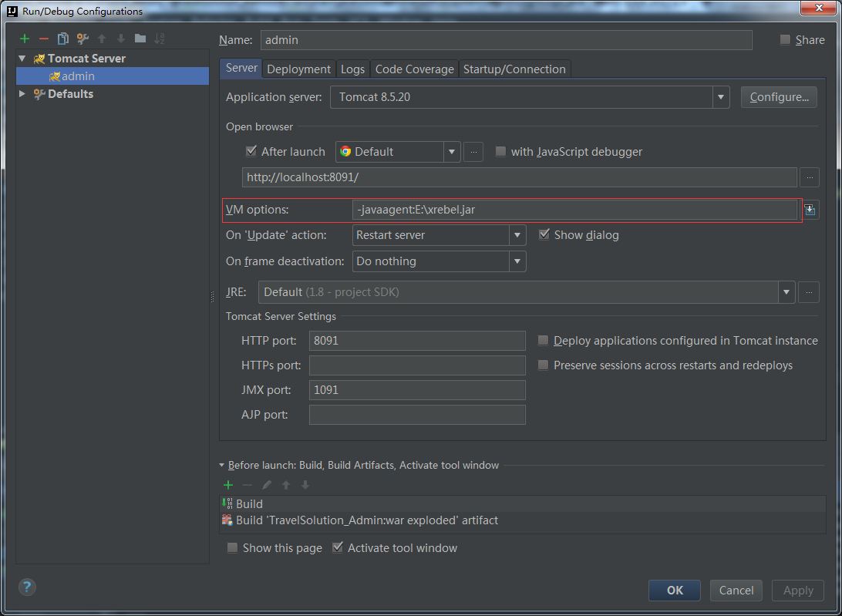Image resolution: width=842 pixels, height=616 pixels.
Task: Edit before launch task pencil icon
Action: 267,486
